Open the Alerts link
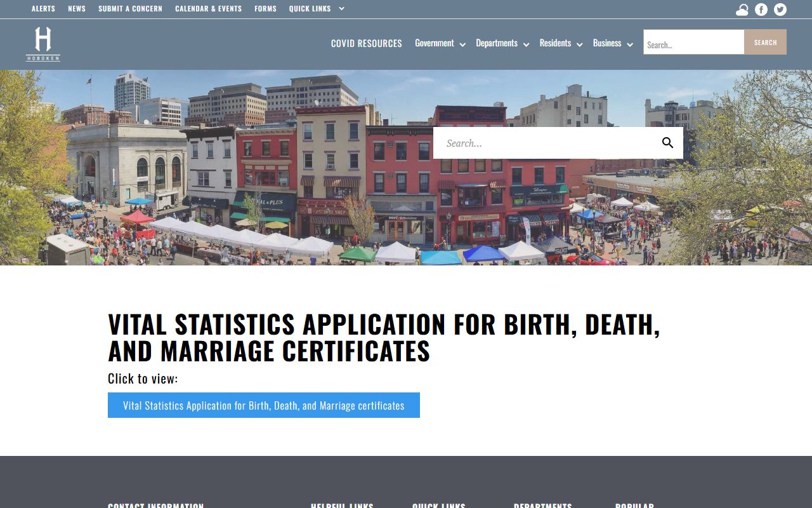Image resolution: width=812 pixels, height=508 pixels. point(43,9)
